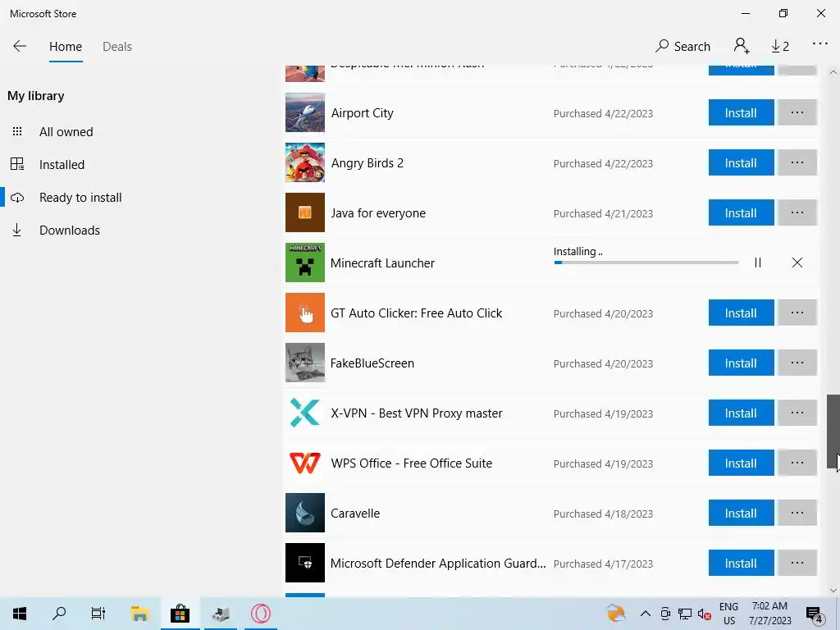
Task: Cancel the Minecraft Launcher installation
Action: coord(797,262)
